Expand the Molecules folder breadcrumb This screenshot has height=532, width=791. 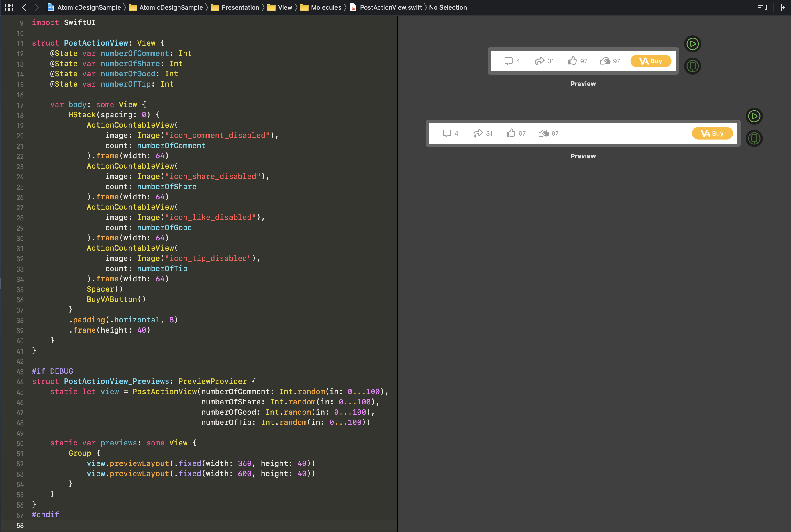[326, 7]
